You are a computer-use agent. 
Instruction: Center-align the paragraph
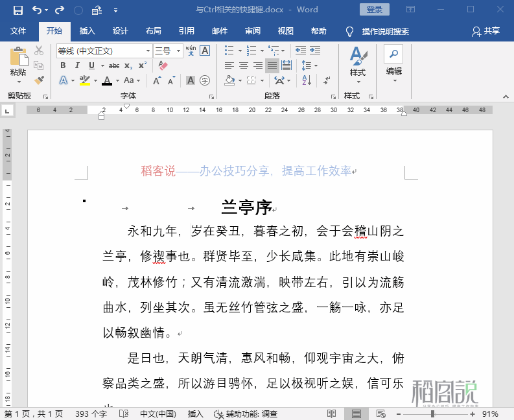click(244, 65)
